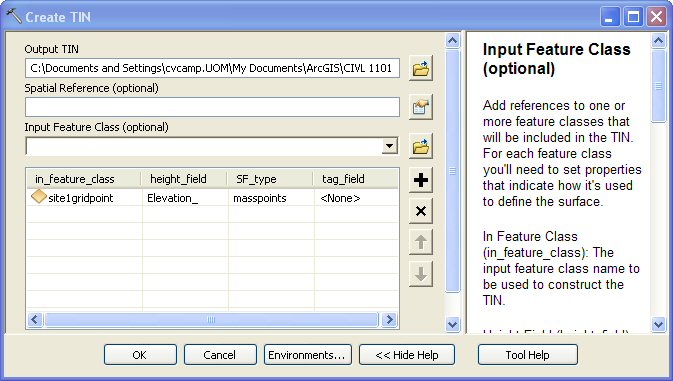Move row down arrow icon
The image size is (673, 381).
421,274
